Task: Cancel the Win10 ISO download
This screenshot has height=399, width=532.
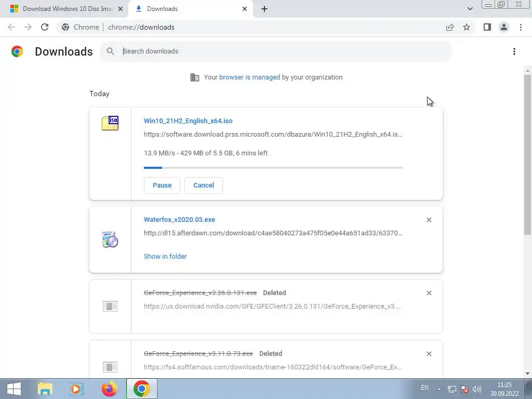Action: click(204, 185)
